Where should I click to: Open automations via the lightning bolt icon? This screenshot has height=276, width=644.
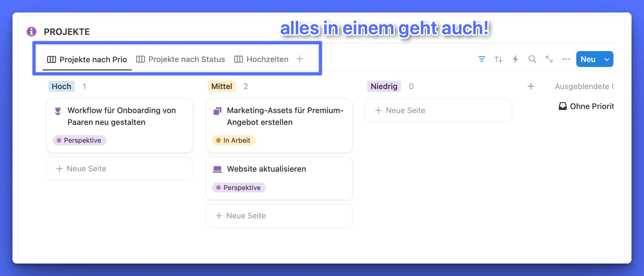[515, 59]
